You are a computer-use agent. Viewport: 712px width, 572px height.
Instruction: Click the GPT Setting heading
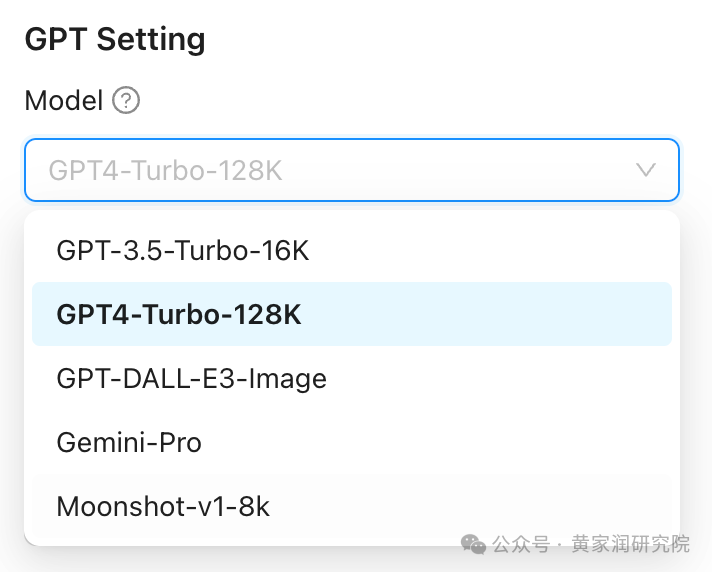click(115, 40)
